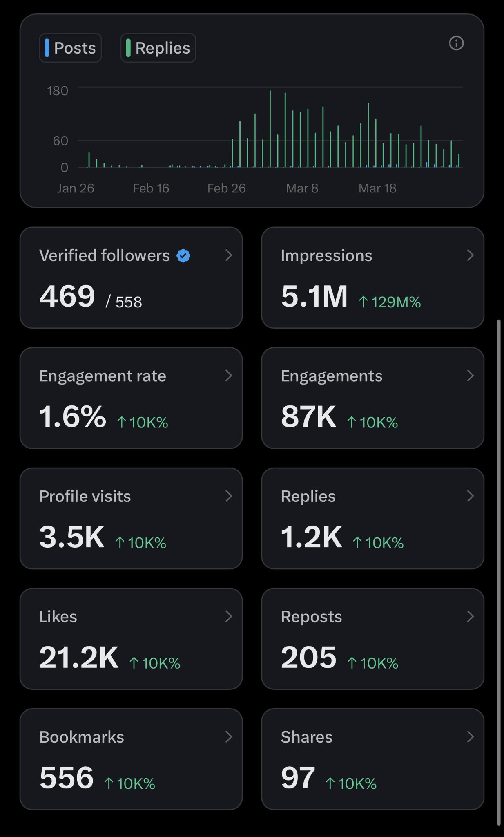
Task: Click the Likes 21.2K value
Action: [x=79, y=658]
